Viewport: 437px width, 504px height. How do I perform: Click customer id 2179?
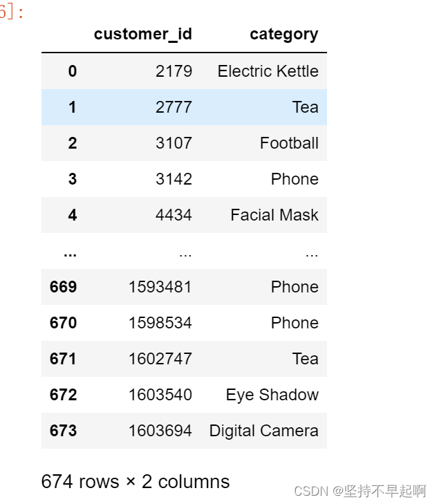click(x=175, y=71)
